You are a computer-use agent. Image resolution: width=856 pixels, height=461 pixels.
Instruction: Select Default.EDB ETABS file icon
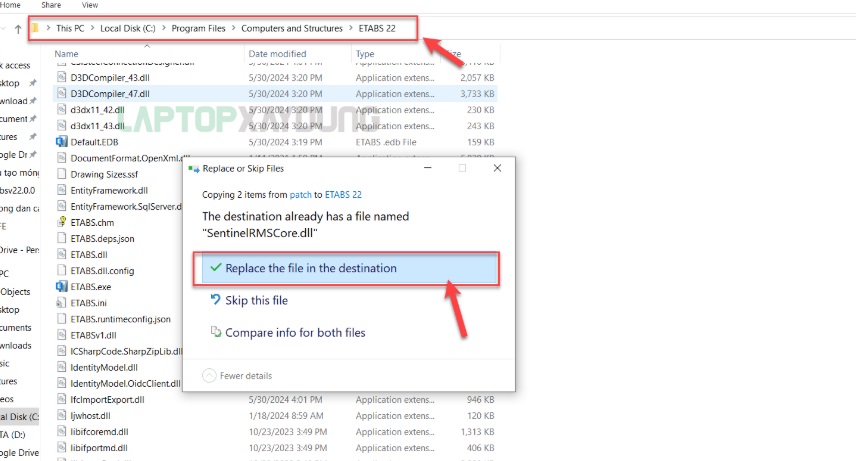(62, 142)
